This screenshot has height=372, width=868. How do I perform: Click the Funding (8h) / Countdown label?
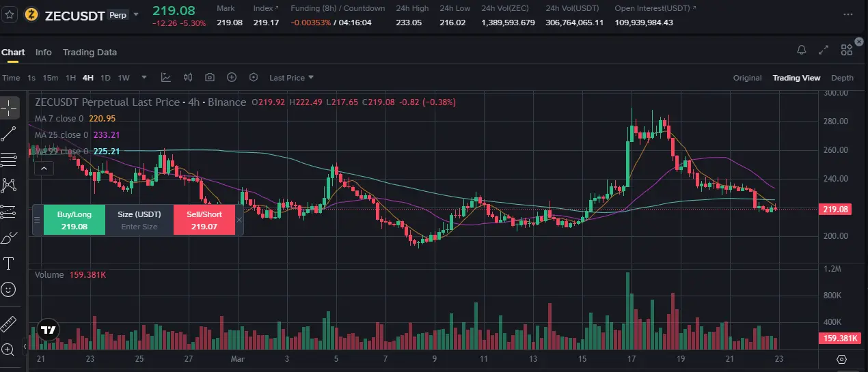338,8
